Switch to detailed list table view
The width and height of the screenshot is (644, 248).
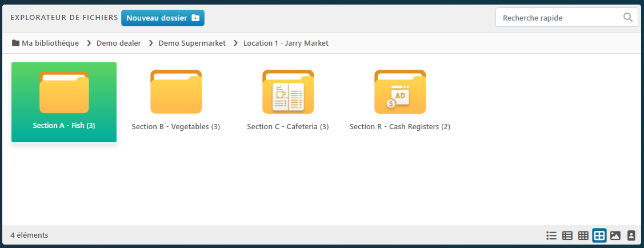567,235
